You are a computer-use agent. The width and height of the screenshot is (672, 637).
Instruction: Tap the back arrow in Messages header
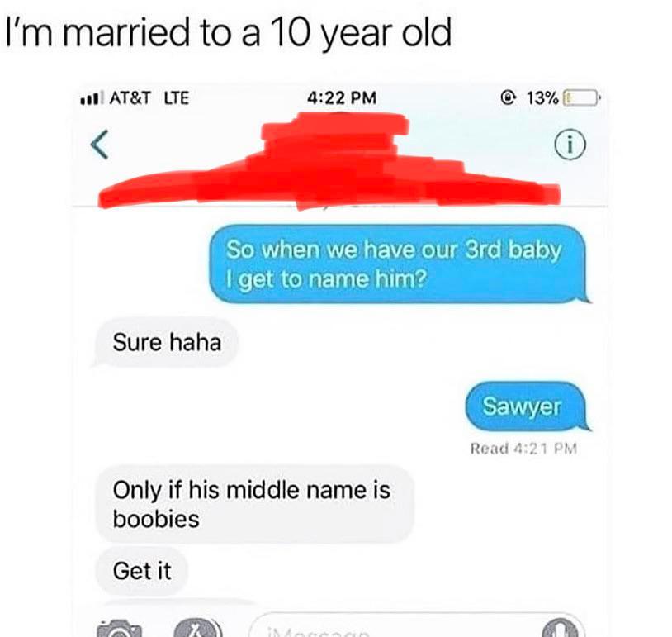coord(99,145)
